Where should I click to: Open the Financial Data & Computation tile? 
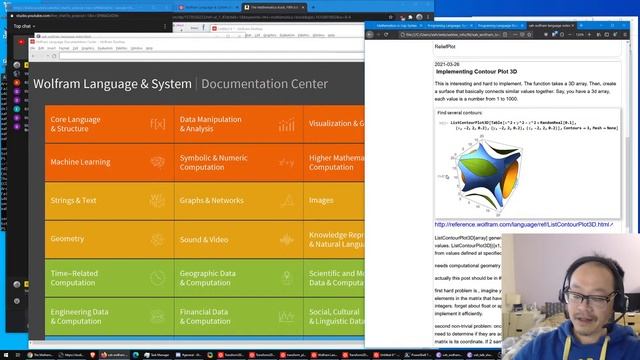tap(238, 316)
